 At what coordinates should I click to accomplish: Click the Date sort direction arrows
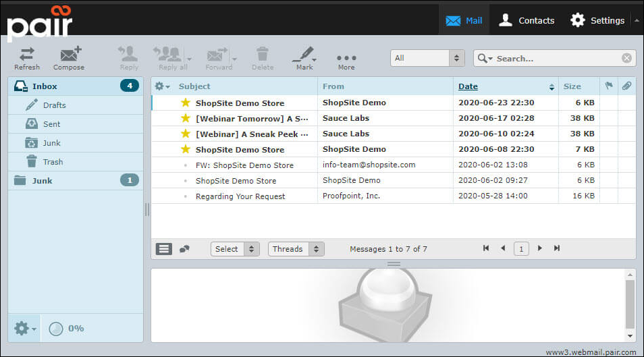point(552,86)
